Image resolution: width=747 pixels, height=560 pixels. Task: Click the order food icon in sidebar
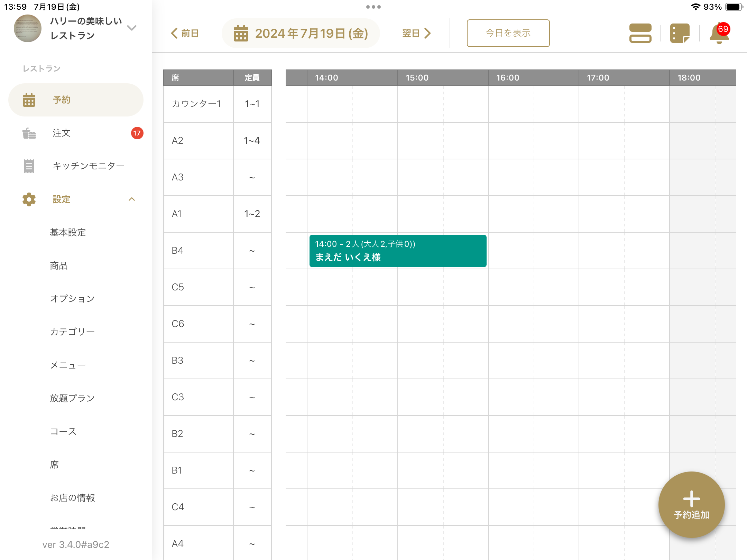coord(29,133)
